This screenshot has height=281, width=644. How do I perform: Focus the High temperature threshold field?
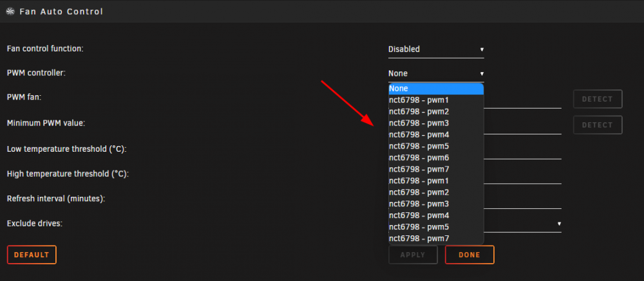[x=523, y=175]
